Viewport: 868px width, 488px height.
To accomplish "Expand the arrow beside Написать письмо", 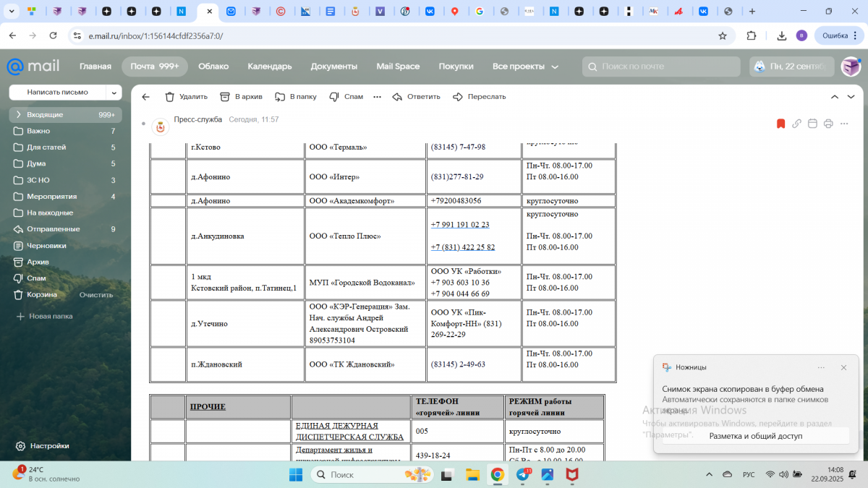I will pos(114,93).
